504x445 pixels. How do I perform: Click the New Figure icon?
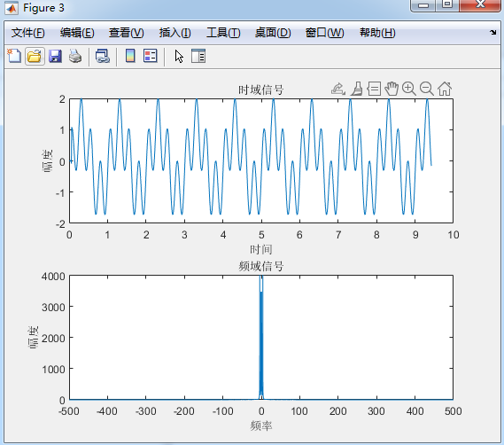(14, 57)
